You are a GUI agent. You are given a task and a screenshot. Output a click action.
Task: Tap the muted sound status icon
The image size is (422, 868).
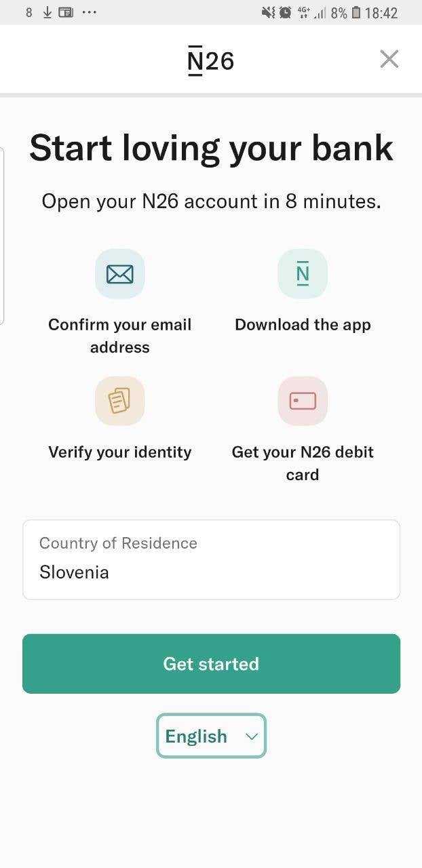269,12
